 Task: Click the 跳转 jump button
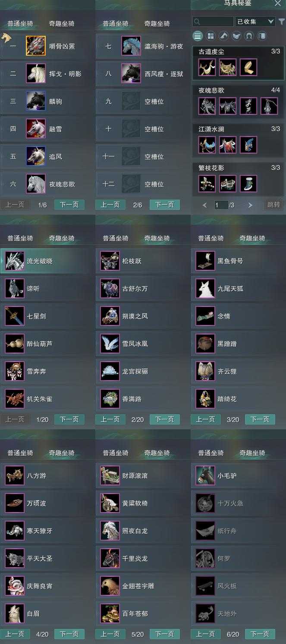coord(274,205)
